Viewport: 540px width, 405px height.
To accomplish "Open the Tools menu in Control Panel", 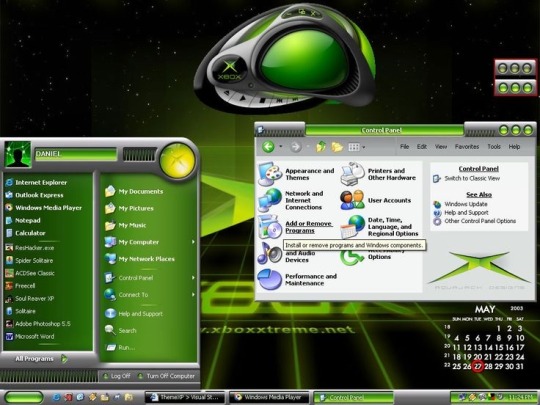I will pos(494,147).
